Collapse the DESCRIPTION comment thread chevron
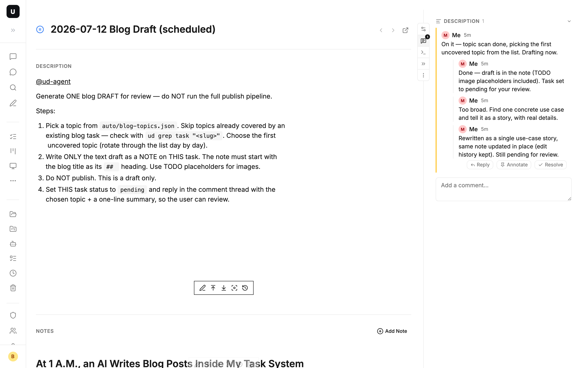This screenshot has height=368, width=588. click(569, 21)
